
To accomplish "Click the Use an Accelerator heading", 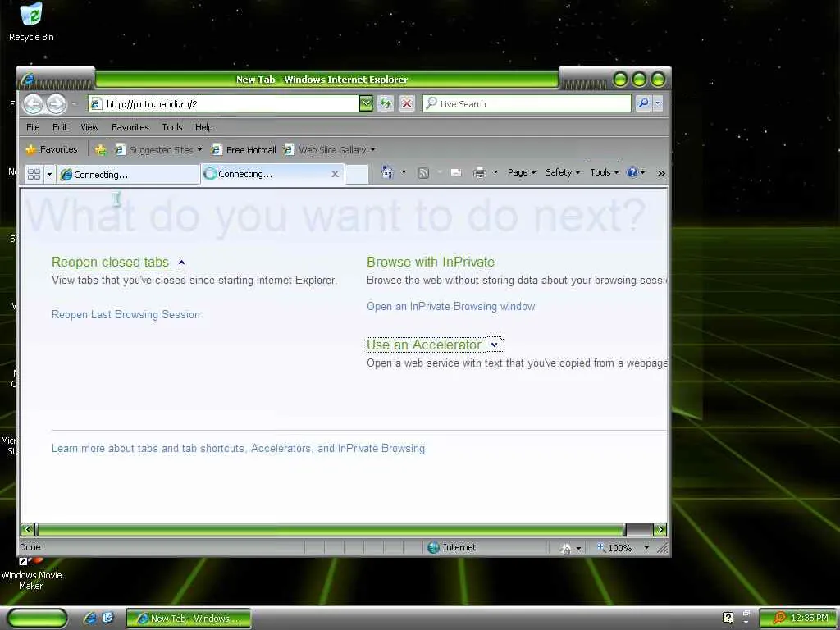I will [424, 345].
